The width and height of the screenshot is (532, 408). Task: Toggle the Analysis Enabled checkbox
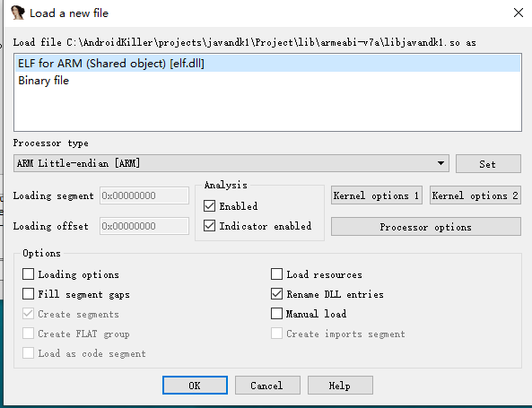click(x=209, y=206)
